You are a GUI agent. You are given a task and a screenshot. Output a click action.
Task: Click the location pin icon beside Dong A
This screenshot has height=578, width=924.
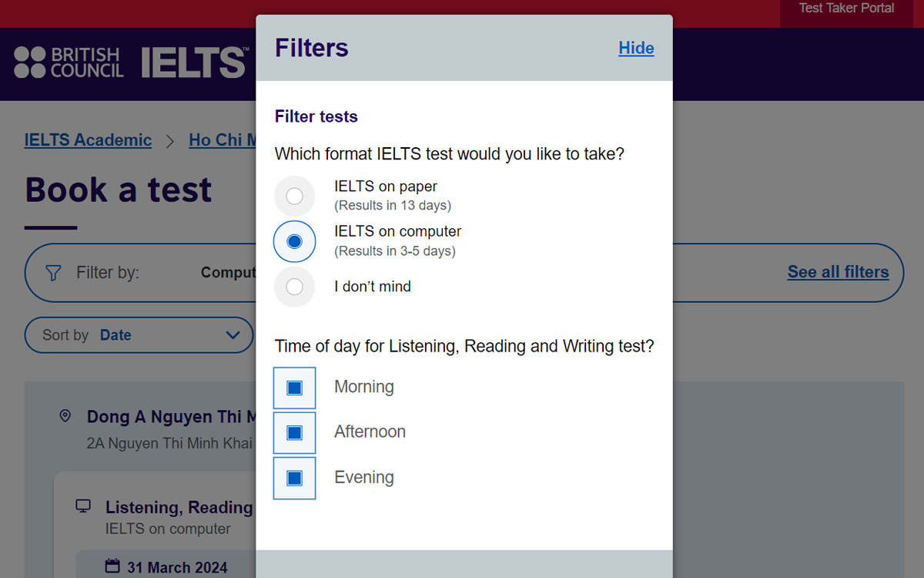tap(65, 416)
